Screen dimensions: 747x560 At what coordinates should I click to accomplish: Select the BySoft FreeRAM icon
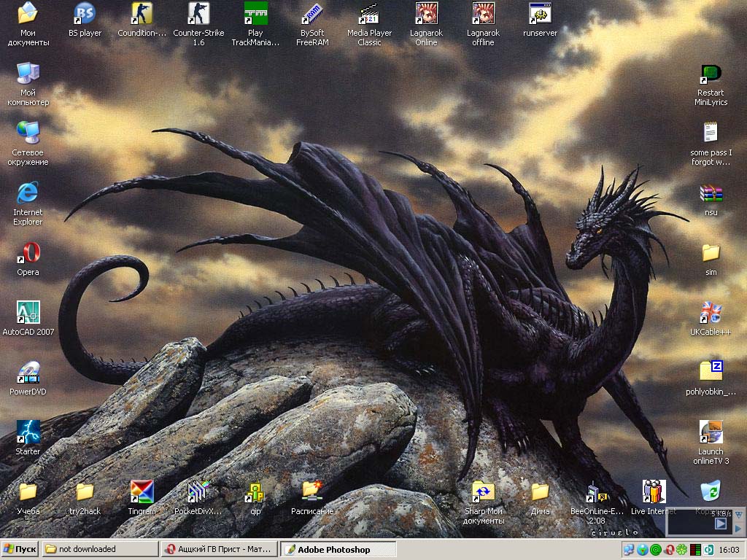312,24
